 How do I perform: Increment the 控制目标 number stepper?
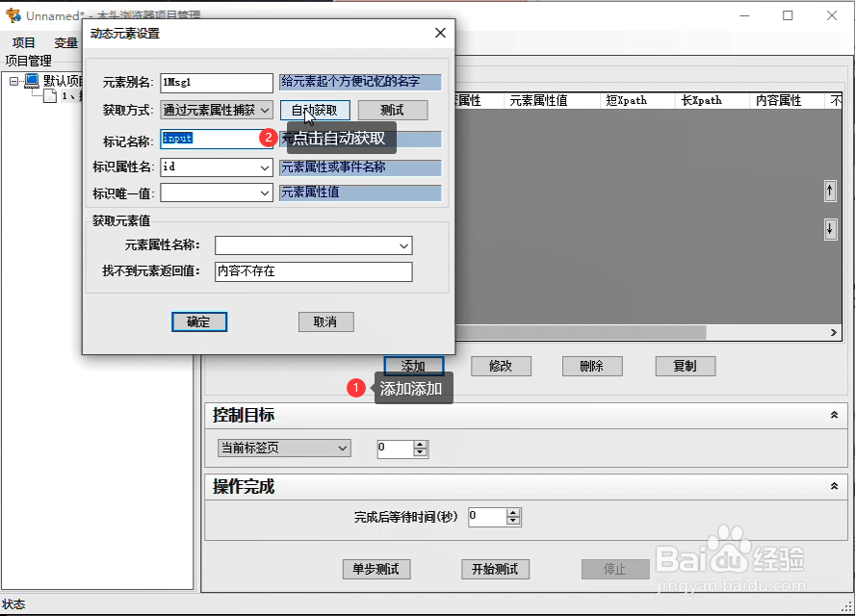[x=420, y=445]
